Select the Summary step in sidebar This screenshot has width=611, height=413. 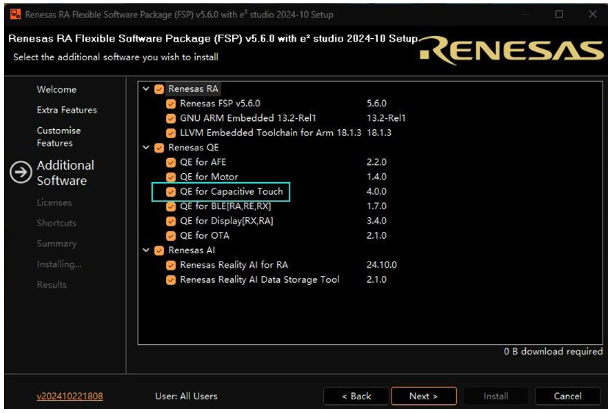click(57, 244)
